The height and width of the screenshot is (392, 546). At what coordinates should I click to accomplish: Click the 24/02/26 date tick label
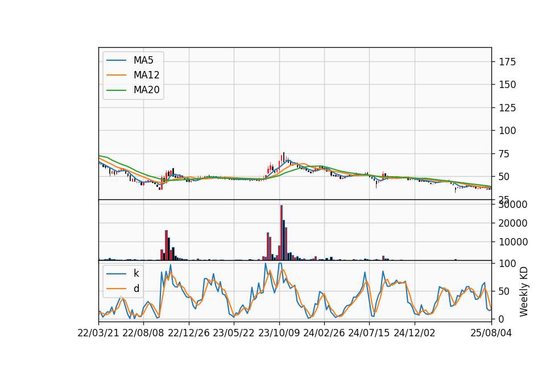coord(324,333)
